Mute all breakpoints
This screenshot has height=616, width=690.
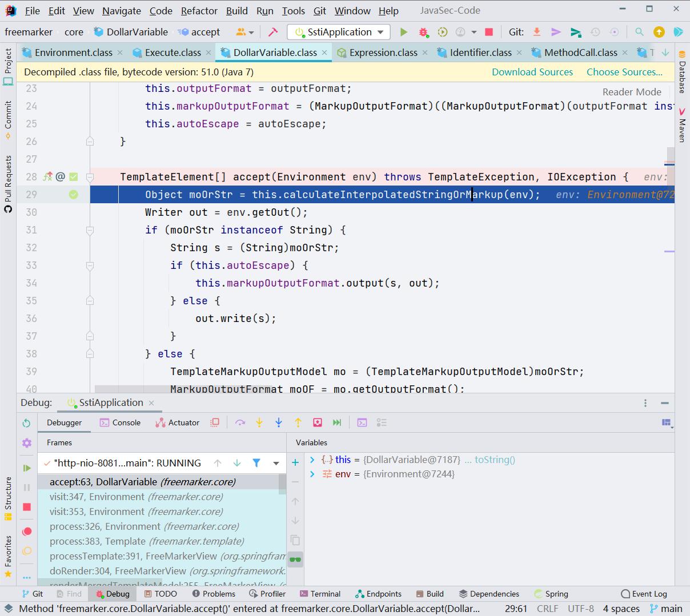[x=26, y=551]
